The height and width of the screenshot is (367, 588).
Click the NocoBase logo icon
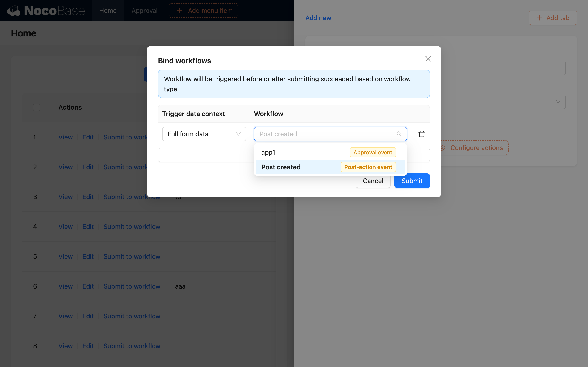coord(14,11)
